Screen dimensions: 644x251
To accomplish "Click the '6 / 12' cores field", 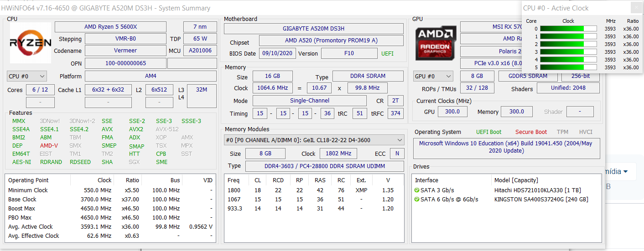I will (40, 90).
